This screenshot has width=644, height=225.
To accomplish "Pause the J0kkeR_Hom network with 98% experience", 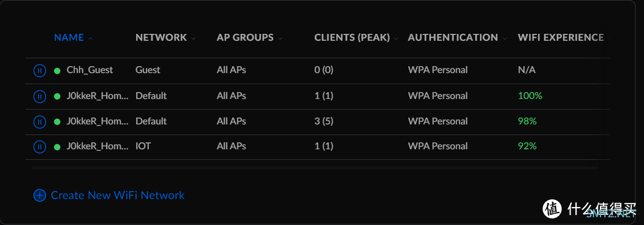I will 39,122.
